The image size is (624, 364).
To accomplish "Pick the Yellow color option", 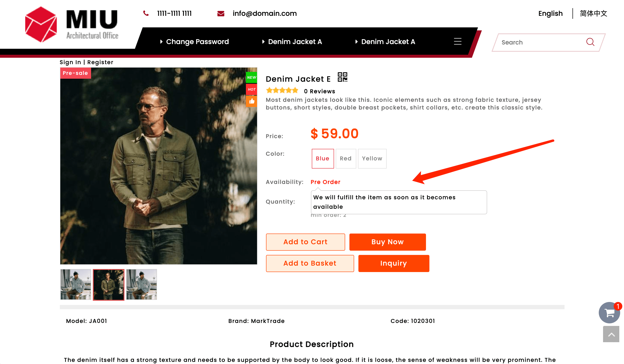I will point(372,158).
